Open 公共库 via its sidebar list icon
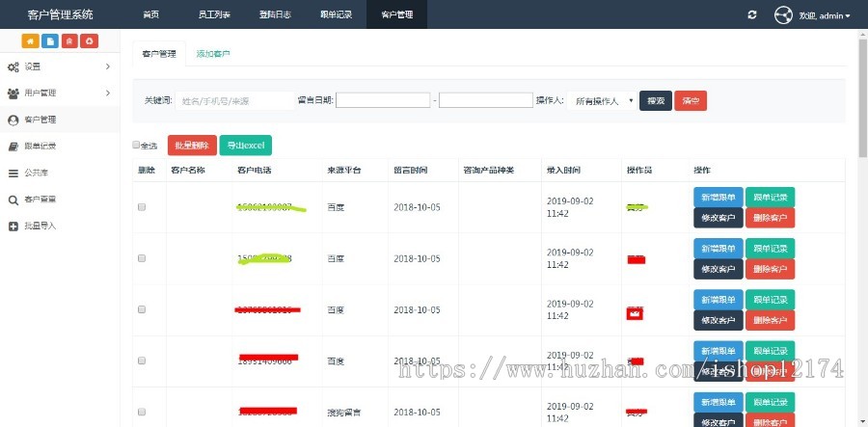The width and height of the screenshot is (868, 427). click(x=14, y=173)
